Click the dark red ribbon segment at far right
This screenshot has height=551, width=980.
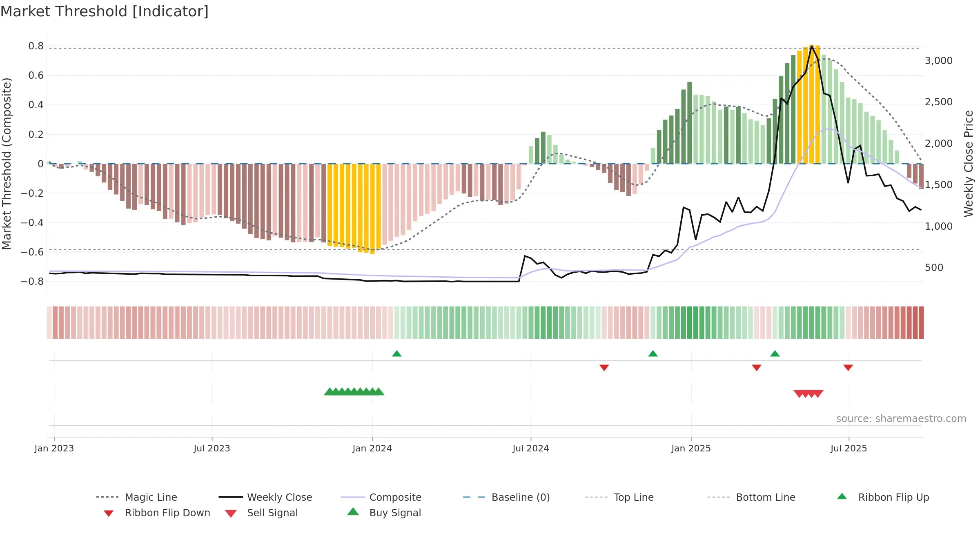[x=921, y=322]
